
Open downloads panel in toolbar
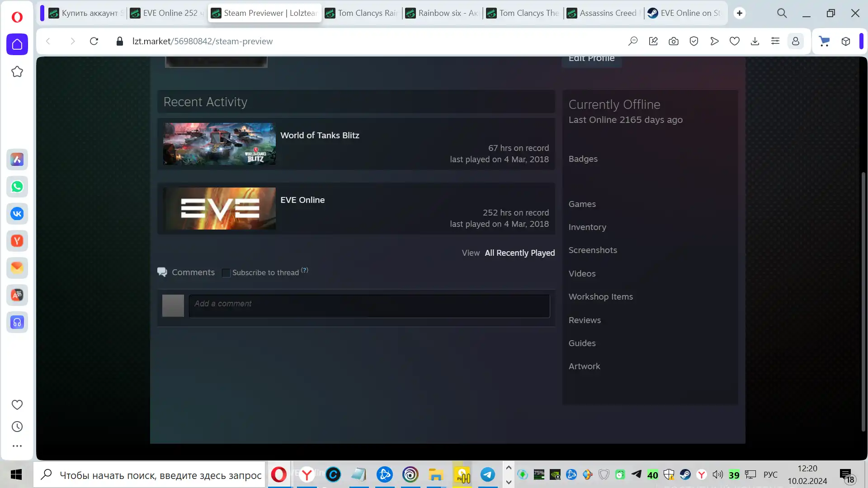(755, 41)
